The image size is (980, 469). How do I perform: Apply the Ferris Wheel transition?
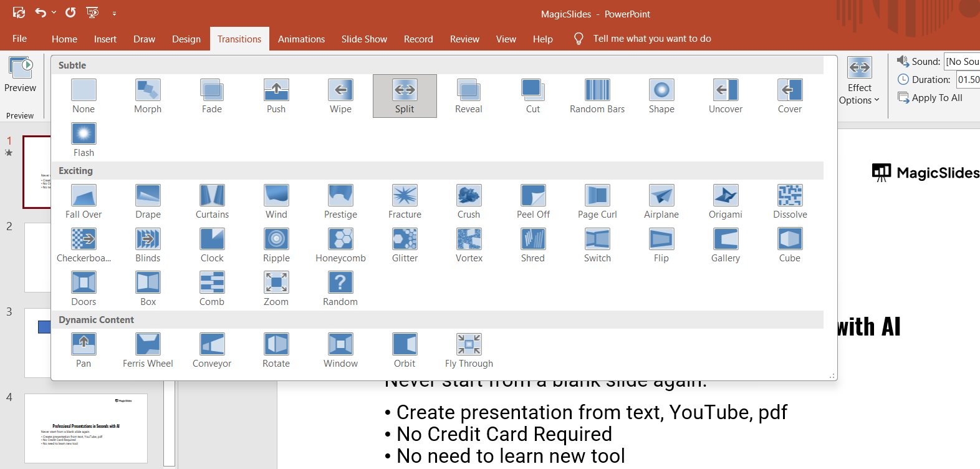(x=148, y=351)
